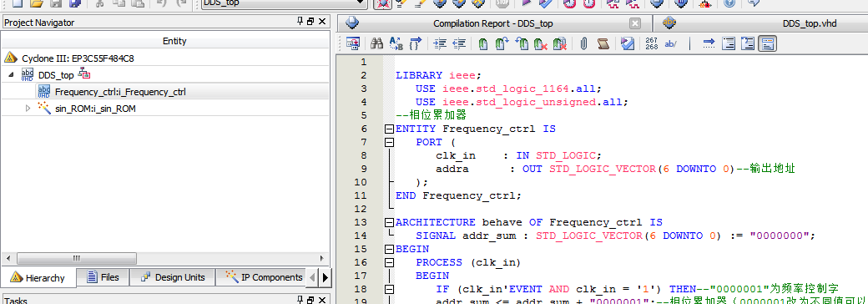The width and height of the screenshot is (868, 304).
Task: Collapse the DDS_top hierarchy node
Action: click(x=12, y=75)
